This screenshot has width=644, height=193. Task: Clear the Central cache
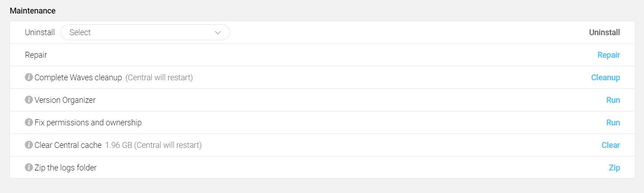[611, 145]
